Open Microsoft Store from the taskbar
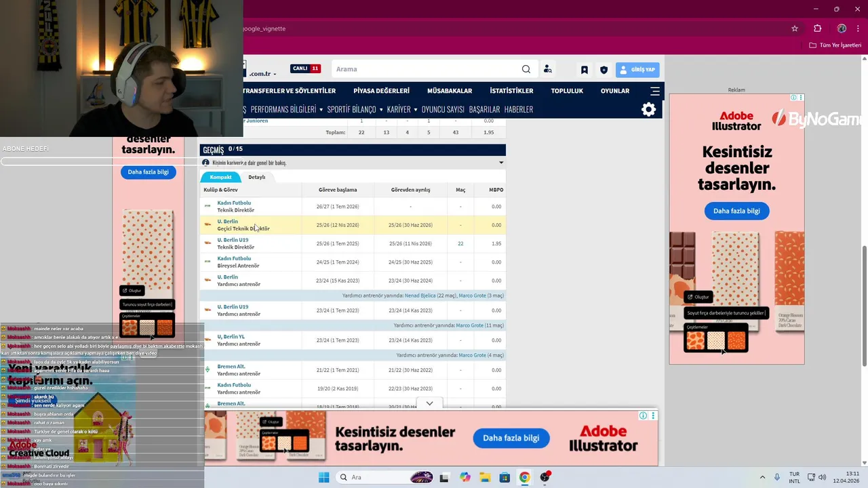This screenshot has height=488, width=868. (505, 477)
